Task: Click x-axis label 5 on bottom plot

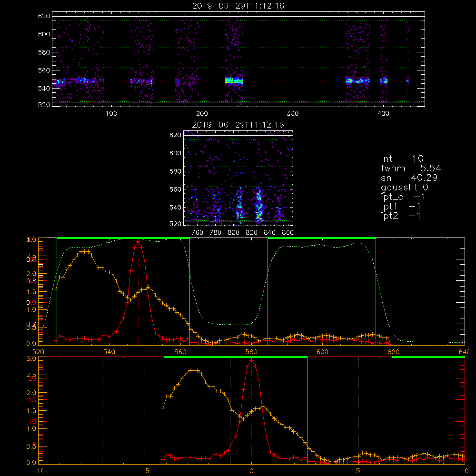Action: pyautogui.click(x=358, y=471)
